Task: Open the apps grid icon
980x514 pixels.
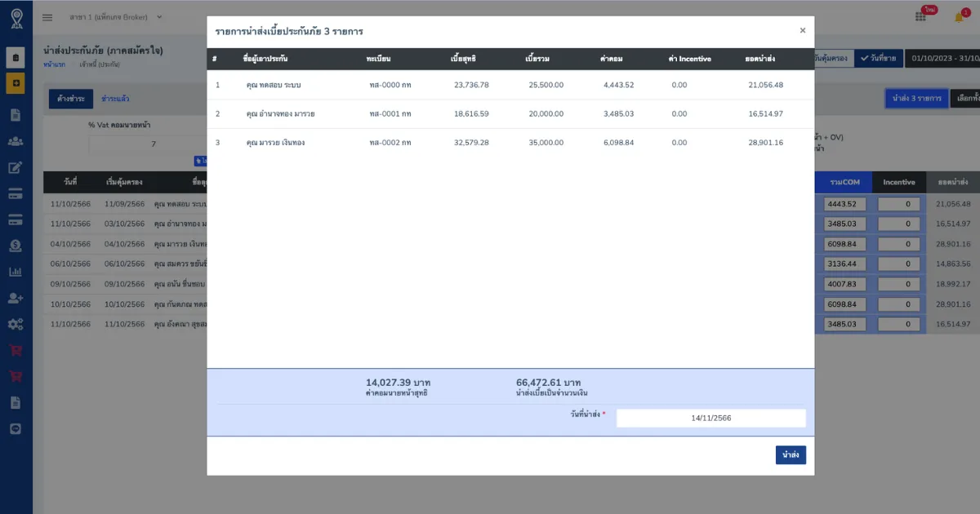Action: (x=921, y=17)
